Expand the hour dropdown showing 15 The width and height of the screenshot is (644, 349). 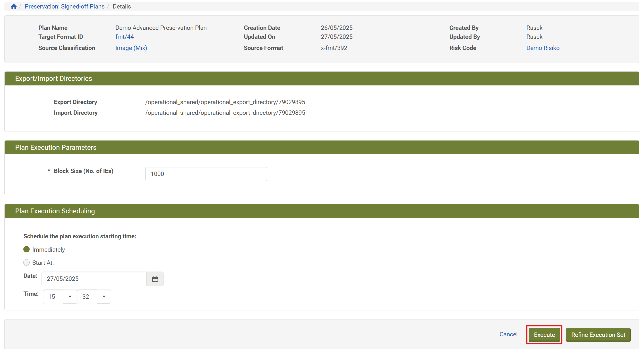(70, 297)
